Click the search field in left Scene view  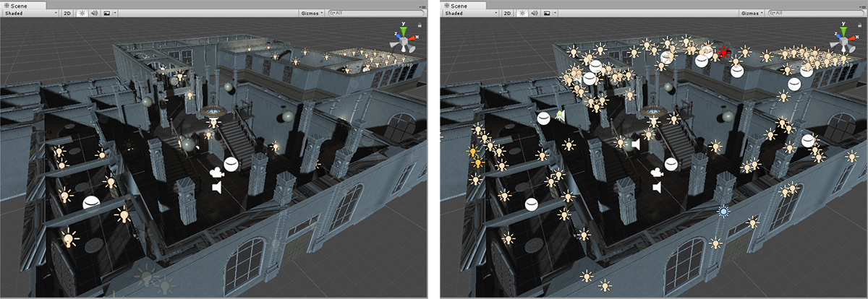375,13
